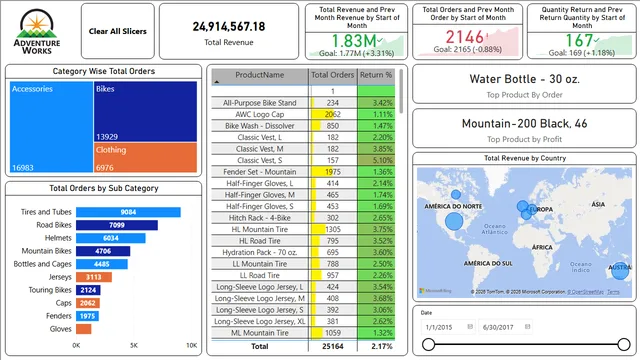Select the Fenders bar in Sub Category chart
Viewport: 640px width, 360px height.
tap(87, 316)
